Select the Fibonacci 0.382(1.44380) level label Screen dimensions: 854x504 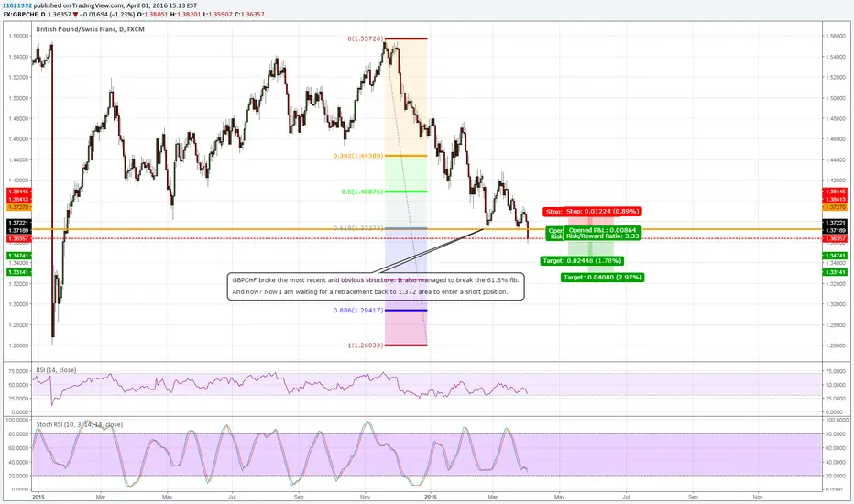click(x=358, y=156)
